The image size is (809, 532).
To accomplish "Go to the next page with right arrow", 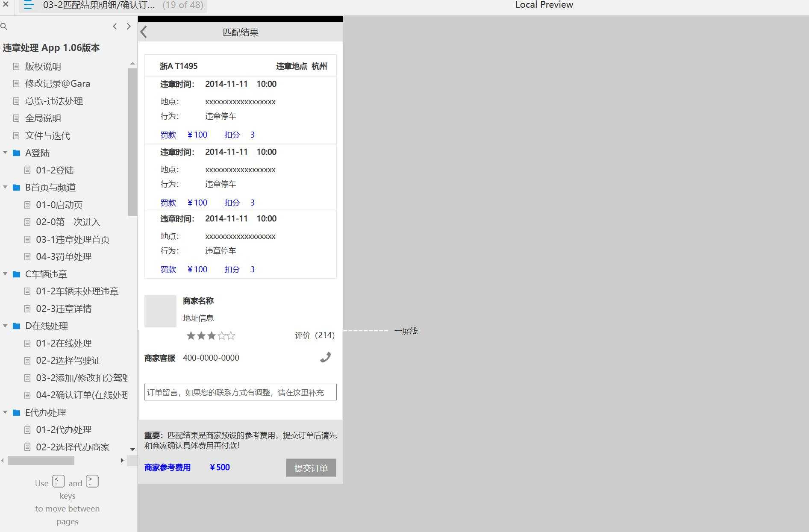I will (129, 26).
